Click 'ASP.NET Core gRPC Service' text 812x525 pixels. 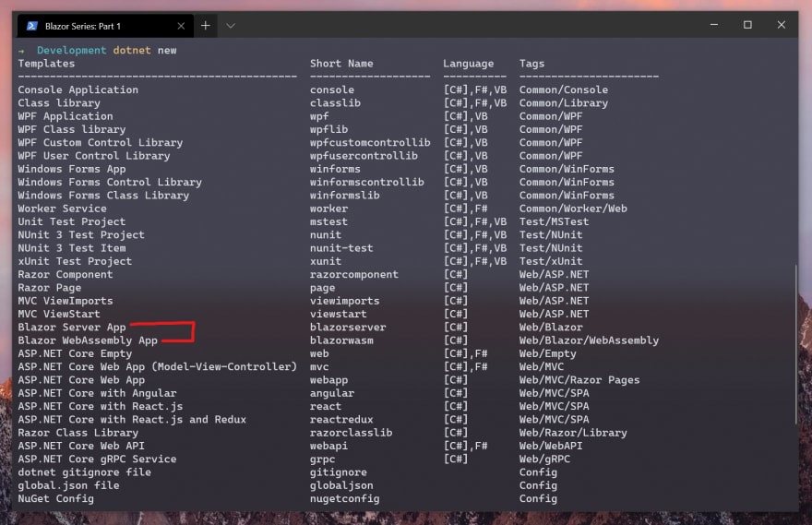click(98, 459)
